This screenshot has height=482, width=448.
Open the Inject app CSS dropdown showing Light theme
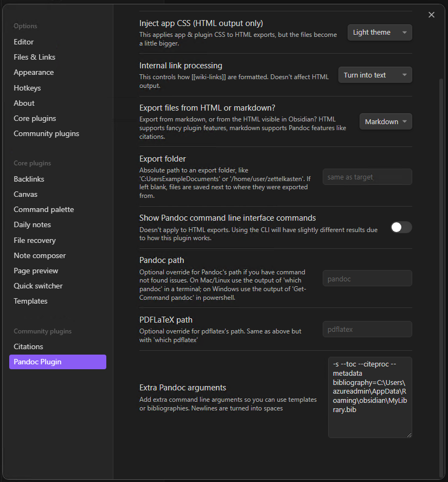click(380, 33)
